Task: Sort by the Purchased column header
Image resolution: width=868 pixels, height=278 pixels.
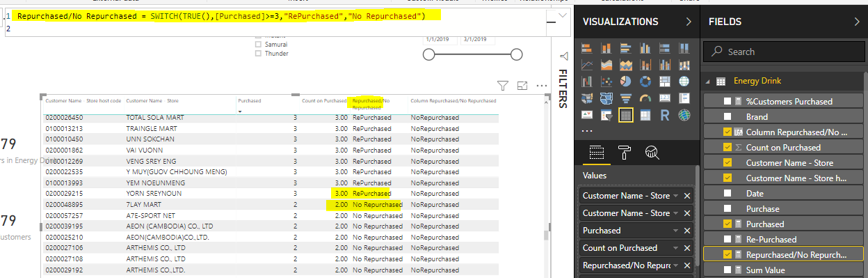Action: pos(249,101)
